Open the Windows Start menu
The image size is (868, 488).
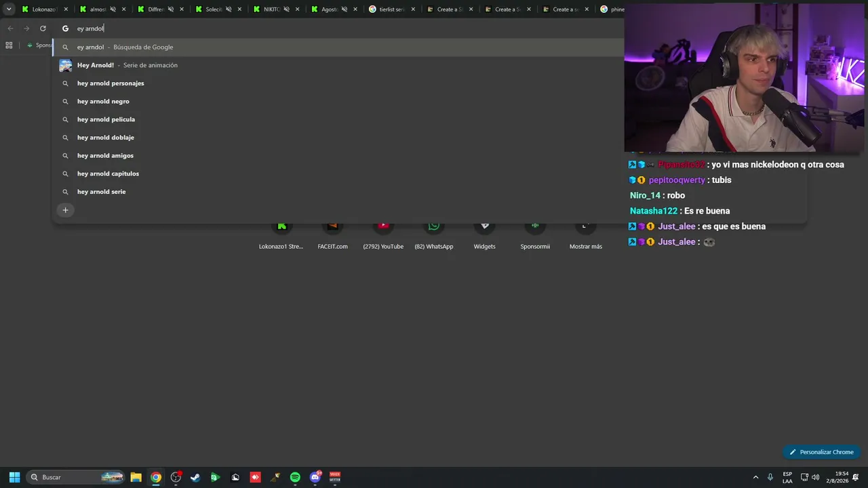(14, 477)
